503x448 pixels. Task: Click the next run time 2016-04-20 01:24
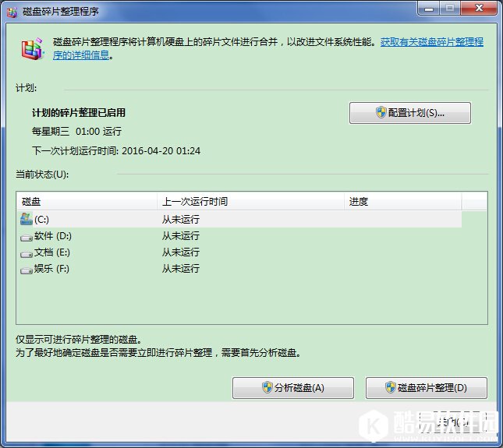[161, 150]
